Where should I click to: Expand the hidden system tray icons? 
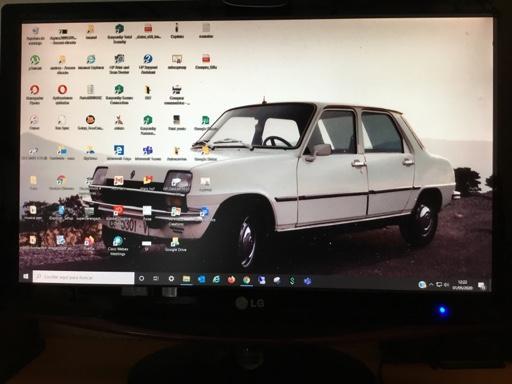431,284
